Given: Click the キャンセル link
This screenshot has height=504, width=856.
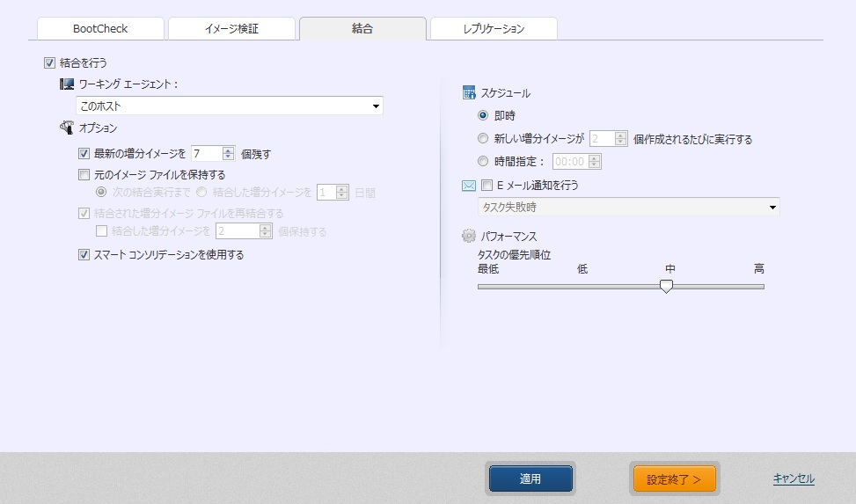Looking at the screenshot, I should (x=794, y=478).
